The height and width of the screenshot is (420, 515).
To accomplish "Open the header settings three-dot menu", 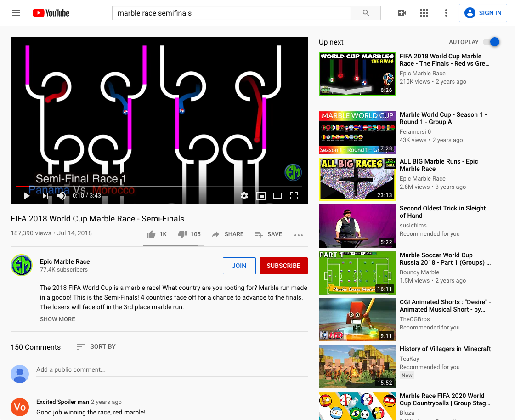I will click(446, 13).
